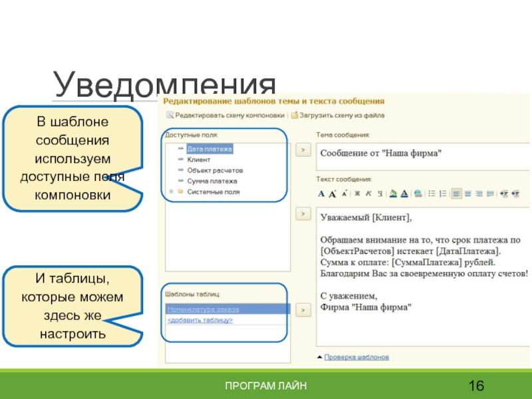This screenshot has height=399, width=532.
Task: Toggle bold (Ж) formatting
Action: click(x=357, y=194)
